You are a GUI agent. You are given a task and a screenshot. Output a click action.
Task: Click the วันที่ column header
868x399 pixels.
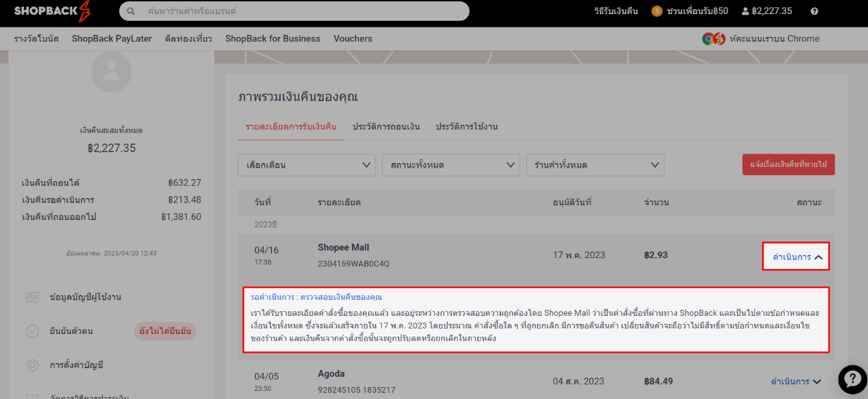[x=262, y=202]
